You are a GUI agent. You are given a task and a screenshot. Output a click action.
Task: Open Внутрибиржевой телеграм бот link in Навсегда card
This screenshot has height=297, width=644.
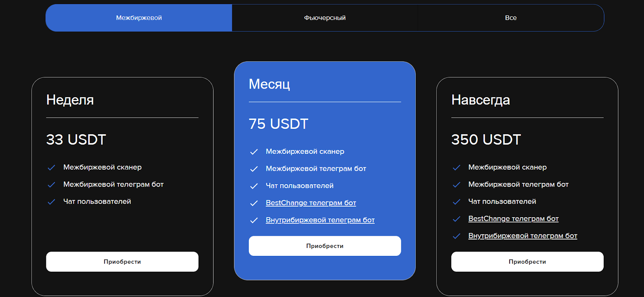tap(522, 236)
